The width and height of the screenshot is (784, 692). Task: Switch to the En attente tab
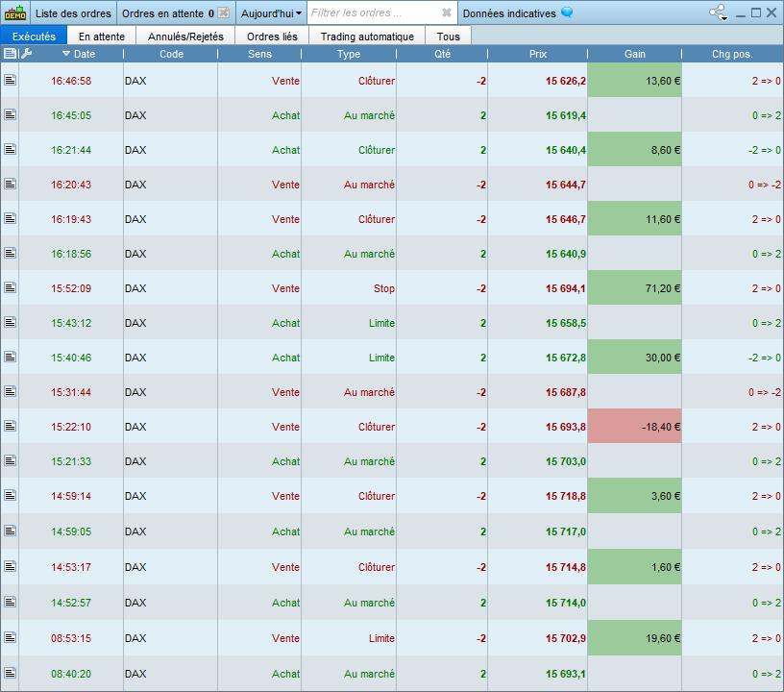102,37
